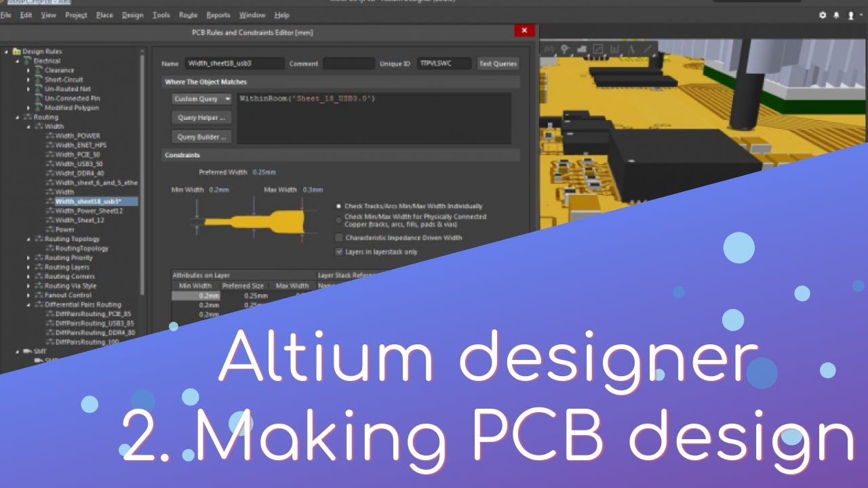Click the Query Helper button

point(201,118)
